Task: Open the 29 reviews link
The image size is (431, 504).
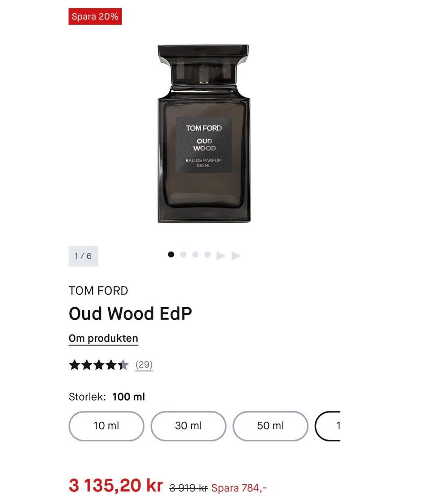Action: point(144,365)
